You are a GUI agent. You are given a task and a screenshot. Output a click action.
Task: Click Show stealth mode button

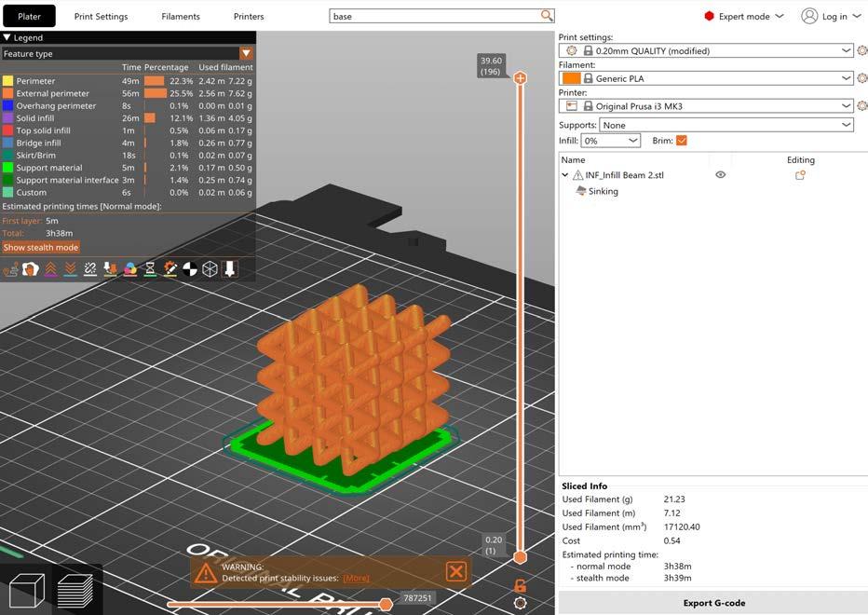click(x=41, y=247)
